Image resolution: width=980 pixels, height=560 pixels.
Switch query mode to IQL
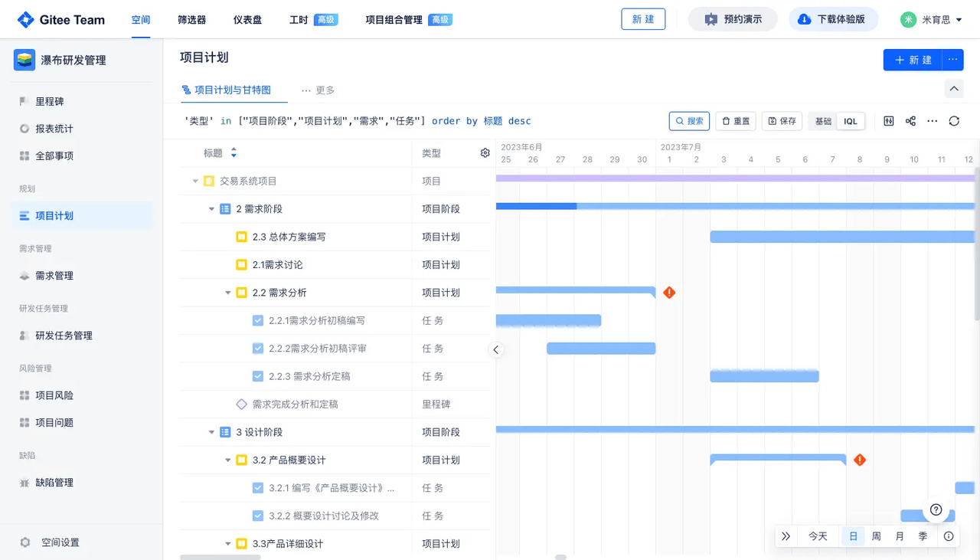[851, 121]
